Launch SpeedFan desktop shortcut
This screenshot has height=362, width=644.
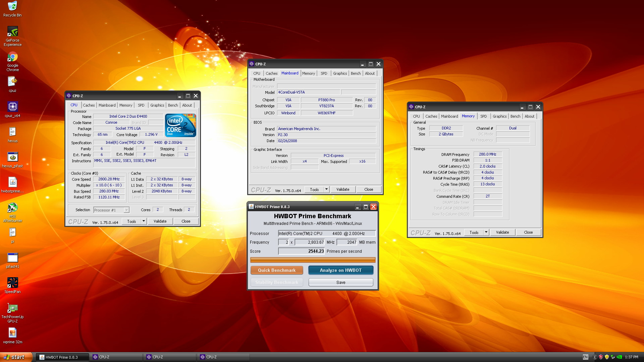tap(12, 285)
